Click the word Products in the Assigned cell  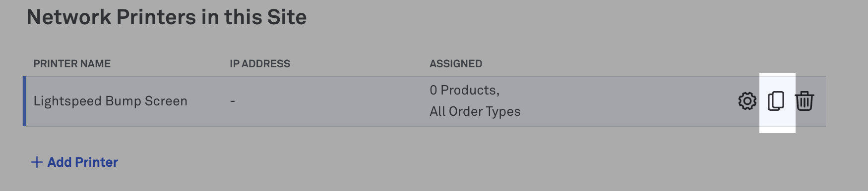[x=470, y=90]
